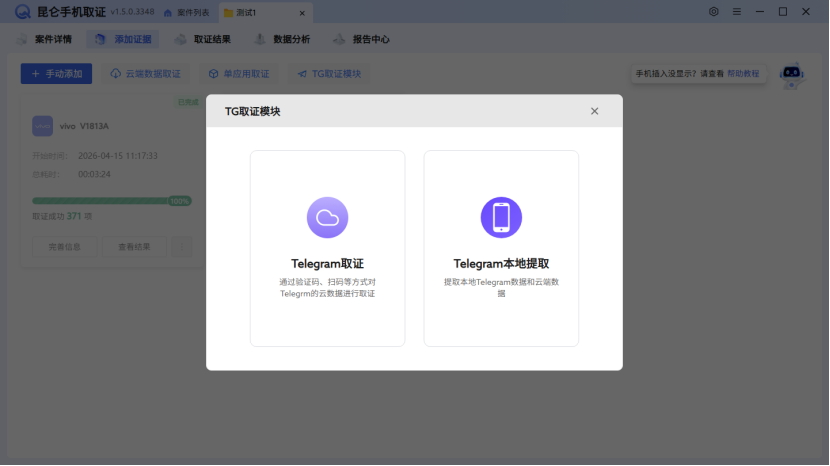The width and height of the screenshot is (830, 466).
Task: Open the Telegram取证 cloud card
Action: click(x=327, y=248)
